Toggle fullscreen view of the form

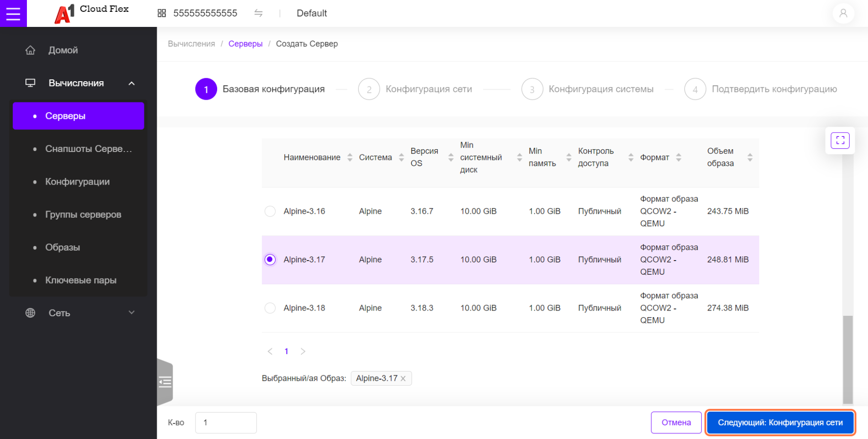[x=840, y=140]
